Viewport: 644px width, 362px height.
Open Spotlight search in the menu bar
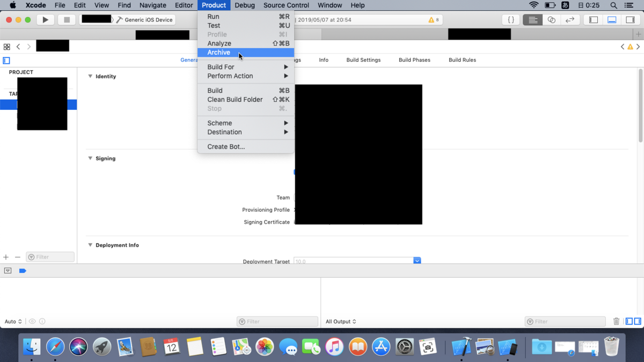coord(613,5)
